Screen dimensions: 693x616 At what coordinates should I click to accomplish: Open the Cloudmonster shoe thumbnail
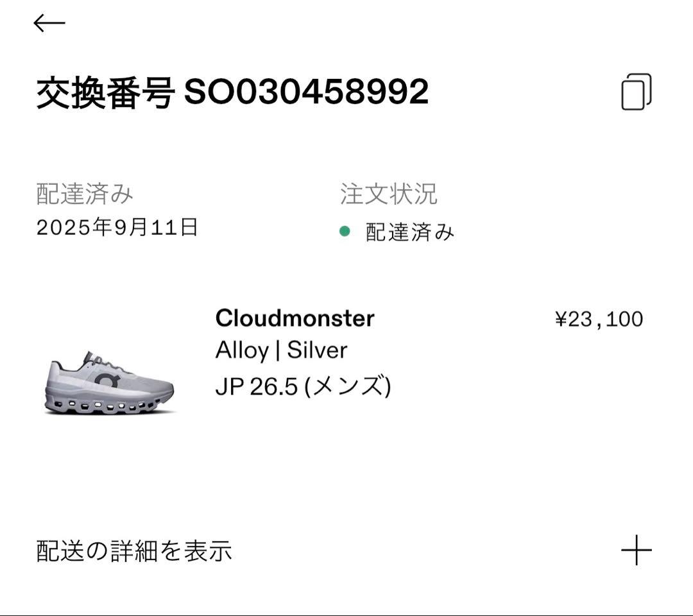tap(110, 382)
